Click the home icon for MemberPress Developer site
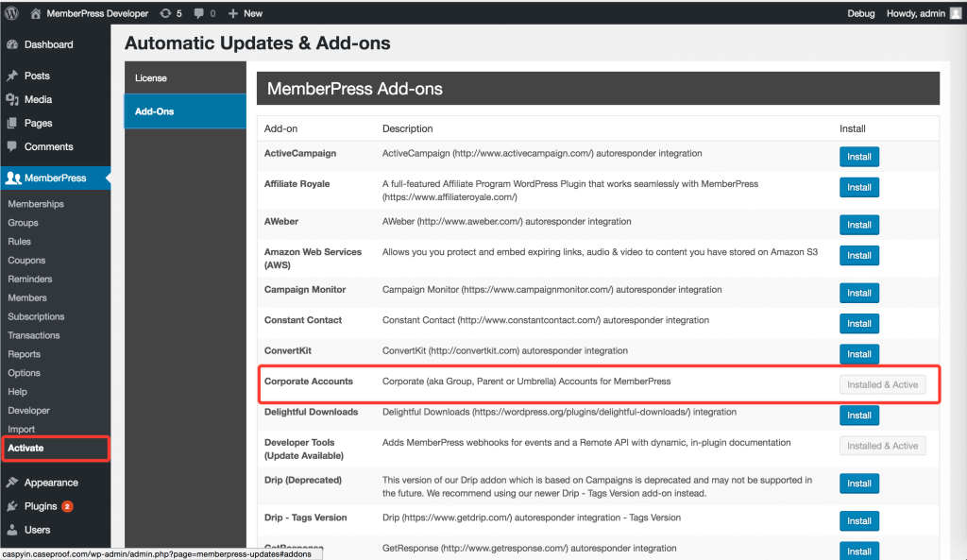967x560 pixels. [x=34, y=13]
